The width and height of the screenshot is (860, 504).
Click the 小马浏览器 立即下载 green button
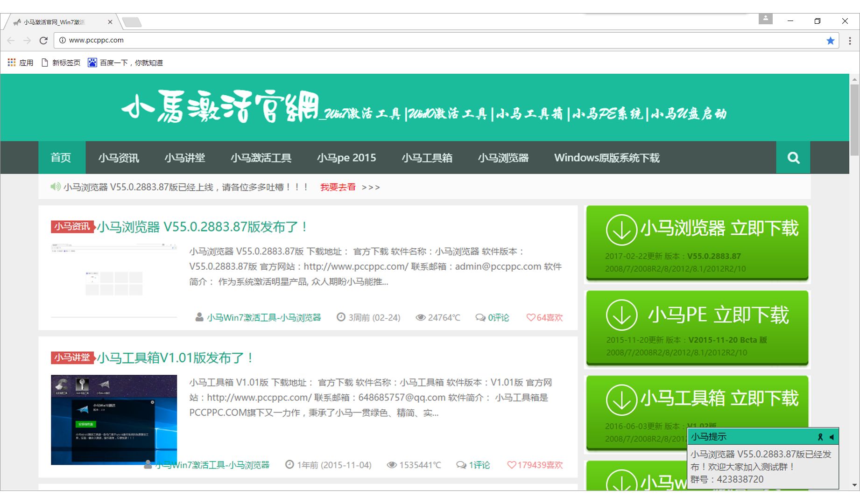697,243
